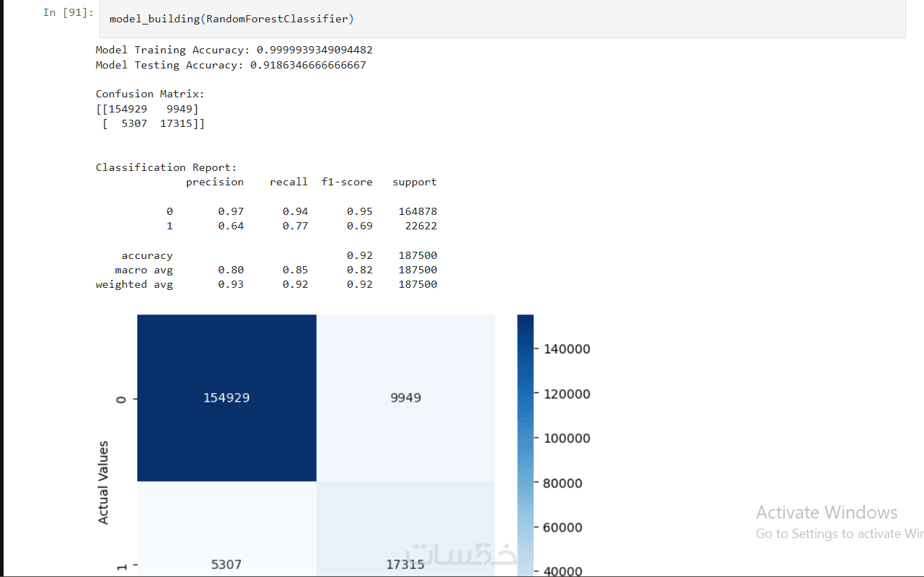
Task: Click printed matrix row "[[154929 9949]"
Action: pyautogui.click(x=147, y=109)
